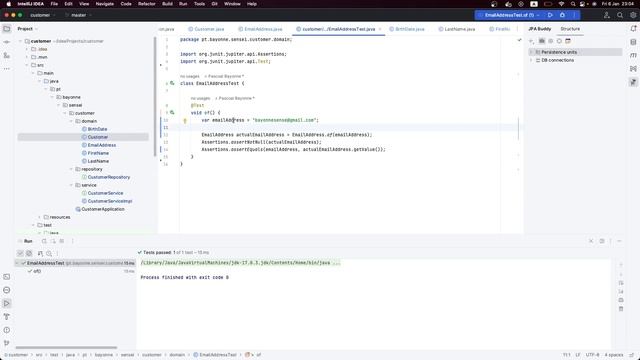
Task: Switch to the Structure tab in right panel
Action: tap(570, 29)
